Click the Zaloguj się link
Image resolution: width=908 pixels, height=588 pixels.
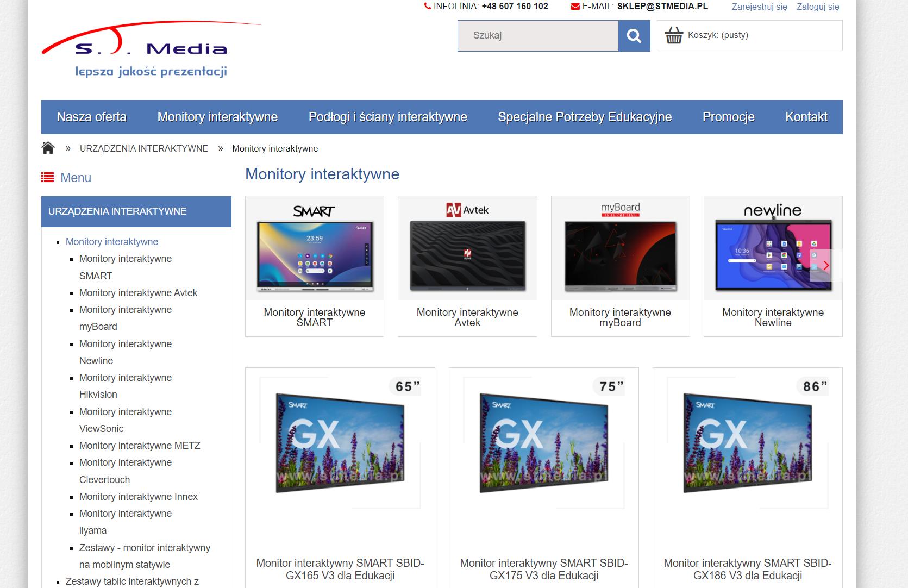pyautogui.click(x=817, y=7)
